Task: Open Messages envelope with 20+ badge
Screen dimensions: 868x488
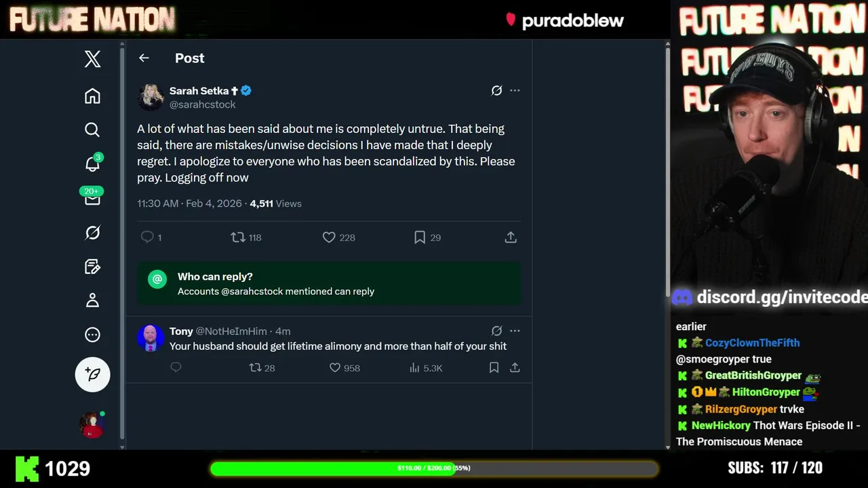Action: [x=92, y=199]
